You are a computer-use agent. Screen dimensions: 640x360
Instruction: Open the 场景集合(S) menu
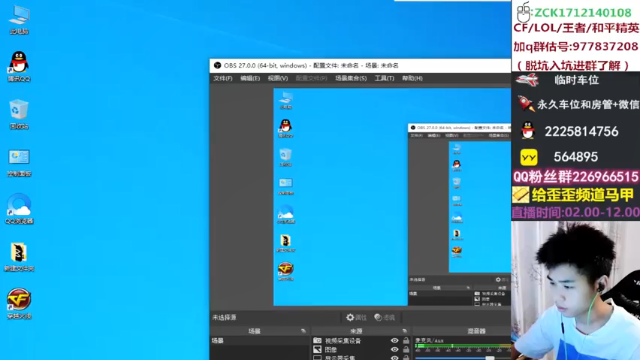tap(351, 78)
